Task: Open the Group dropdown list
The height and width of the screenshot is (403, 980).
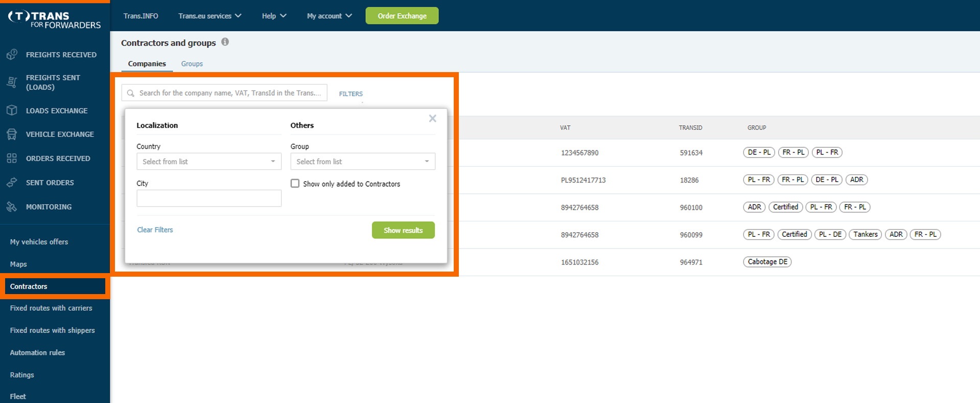Action: click(x=363, y=162)
